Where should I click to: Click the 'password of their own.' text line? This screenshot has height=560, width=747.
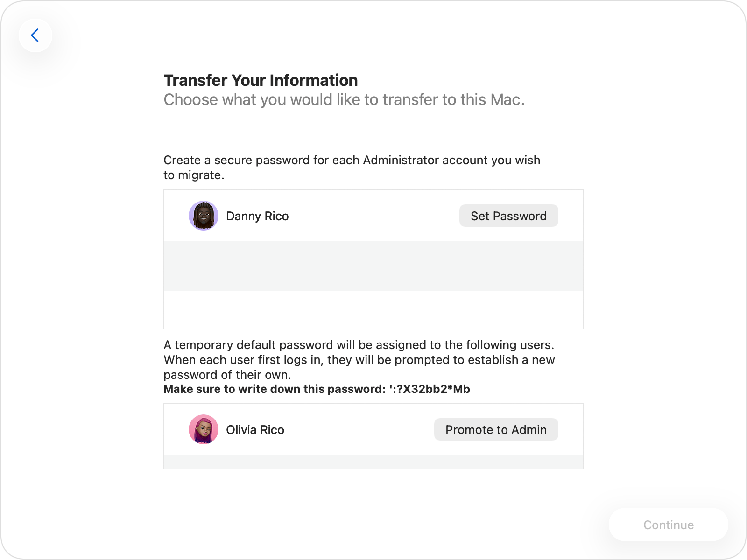227,375
